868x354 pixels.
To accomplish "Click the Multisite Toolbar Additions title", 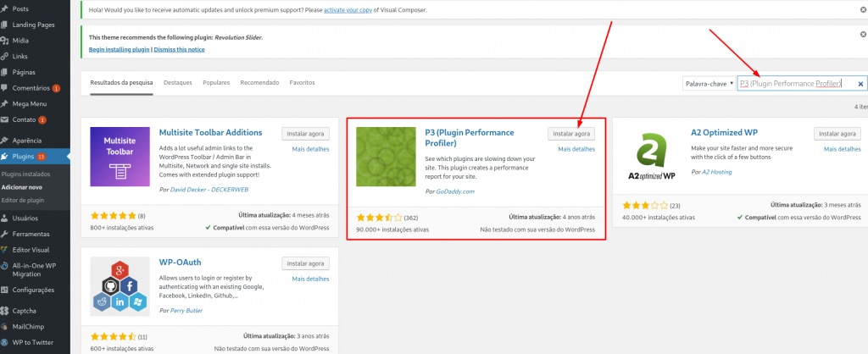I will 210,133.
